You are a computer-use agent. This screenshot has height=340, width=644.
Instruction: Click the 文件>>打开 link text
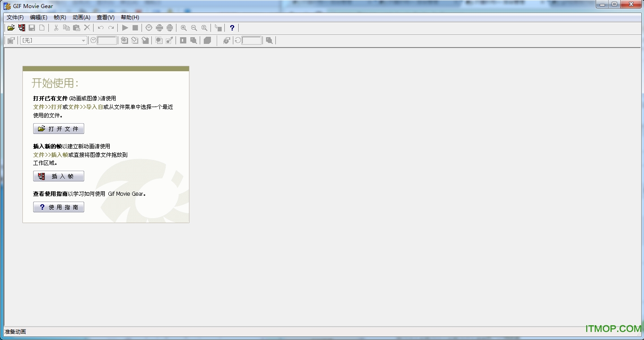[47, 107]
